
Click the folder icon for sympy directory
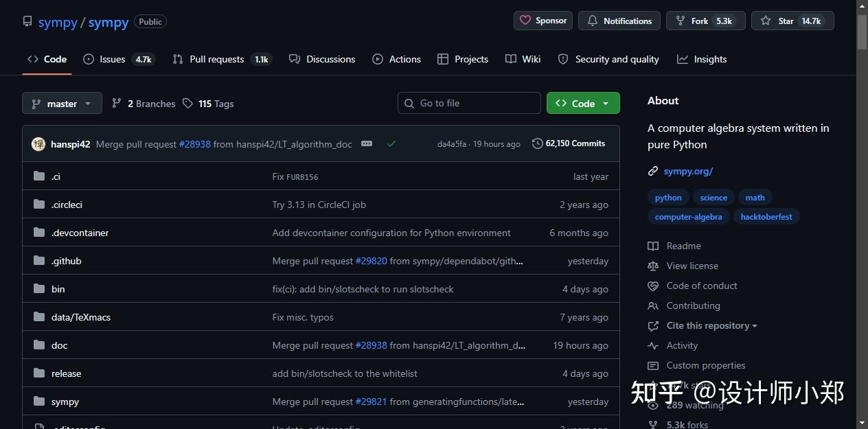coord(39,402)
